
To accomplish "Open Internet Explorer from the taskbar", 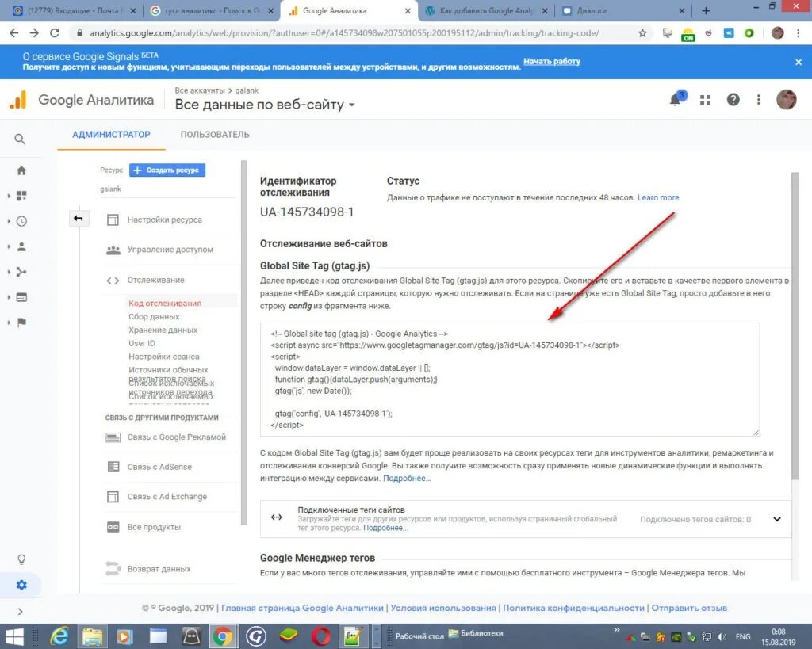I will (59, 636).
